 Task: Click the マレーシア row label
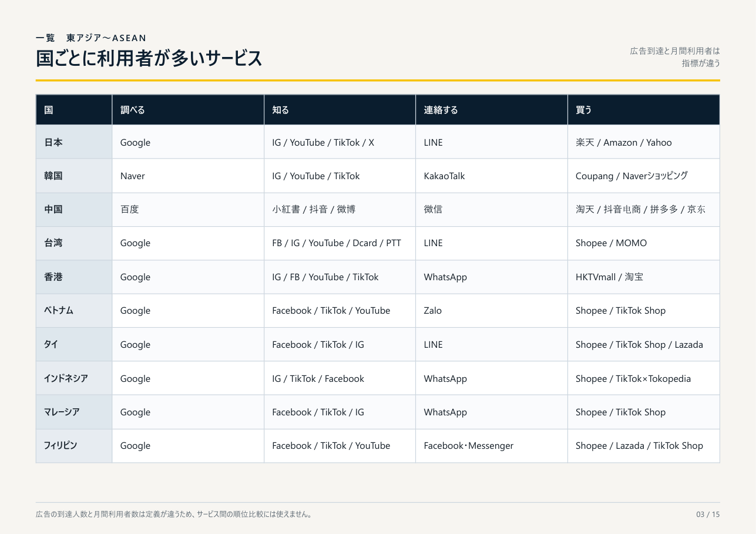coord(74,412)
